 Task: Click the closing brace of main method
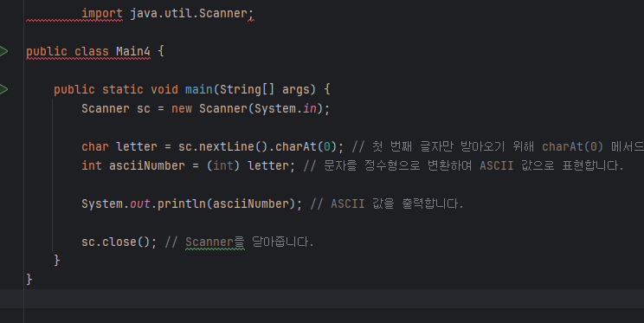[56, 261]
